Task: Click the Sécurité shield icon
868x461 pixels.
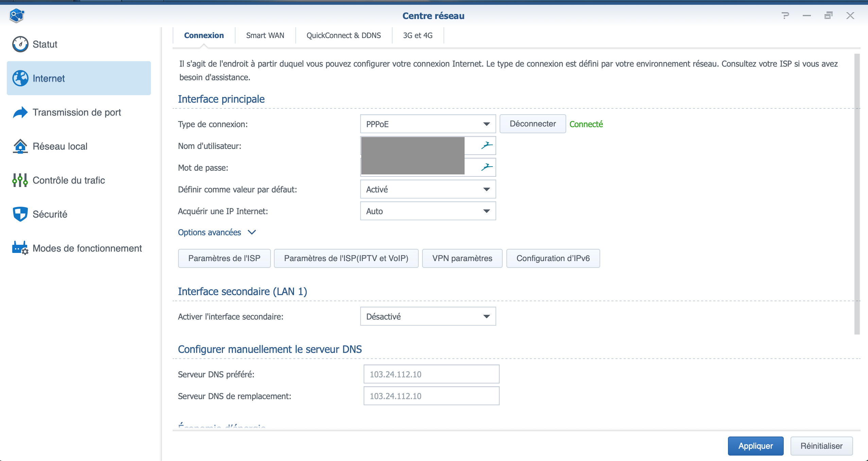Action: coord(20,214)
